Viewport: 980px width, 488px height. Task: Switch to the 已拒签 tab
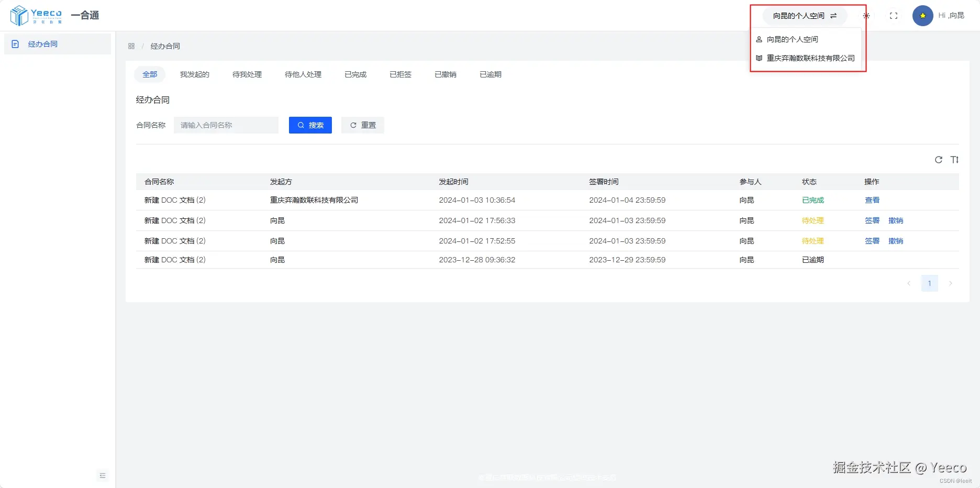pyautogui.click(x=400, y=74)
